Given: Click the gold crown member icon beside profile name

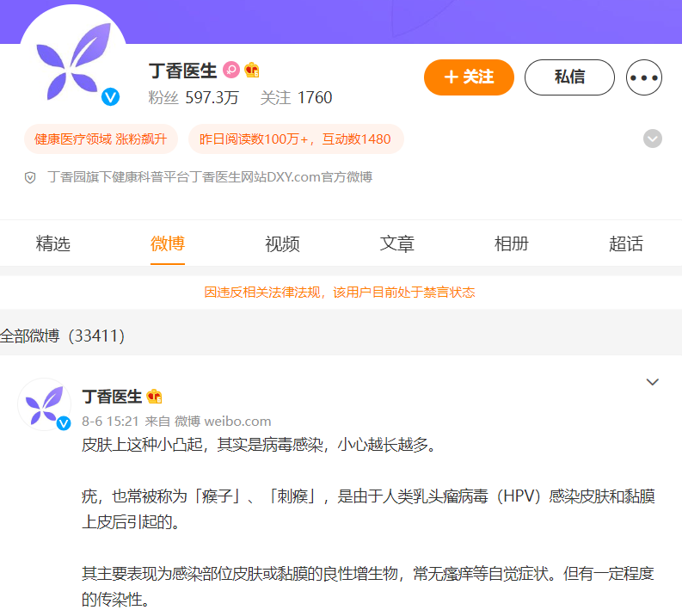Looking at the screenshot, I should (x=252, y=70).
